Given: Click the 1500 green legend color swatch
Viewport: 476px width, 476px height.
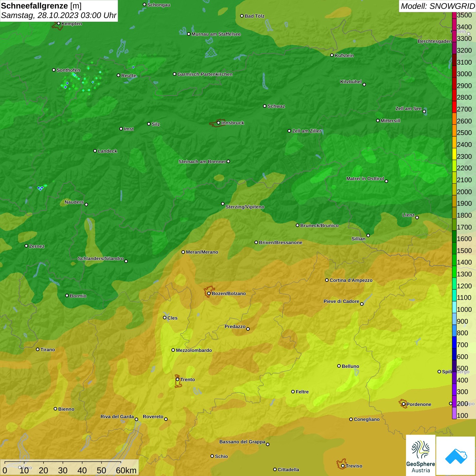Looking at the screenshot, I should tap(454, 248).
